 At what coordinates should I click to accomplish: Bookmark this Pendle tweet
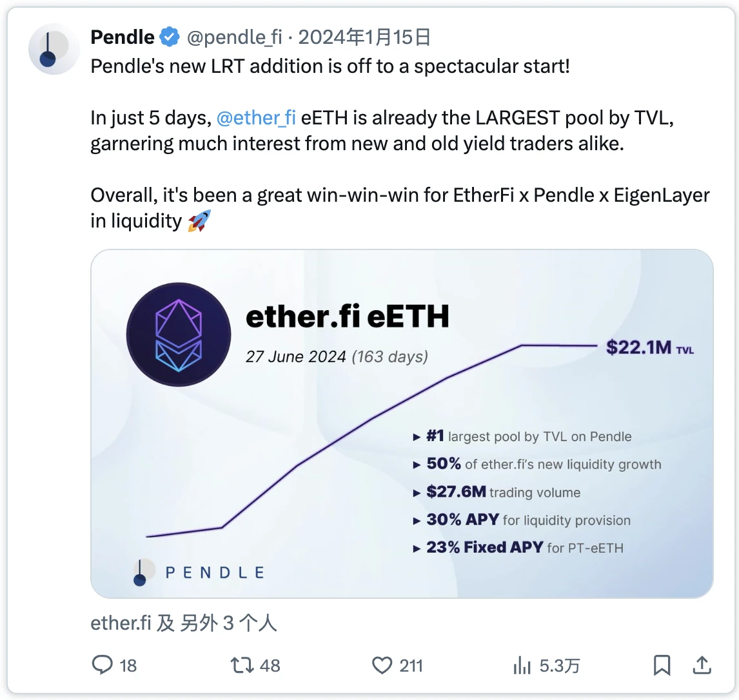click(x=662, y=665)
